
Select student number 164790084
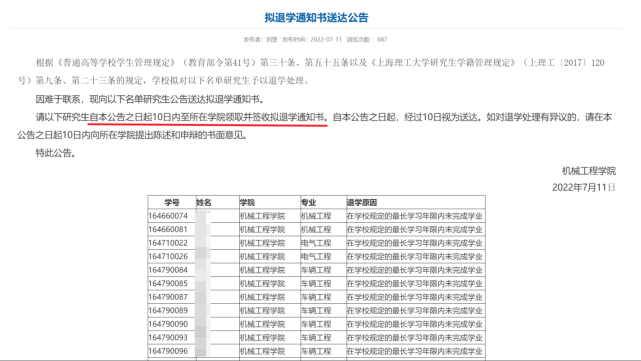click(x=168, y=270)
